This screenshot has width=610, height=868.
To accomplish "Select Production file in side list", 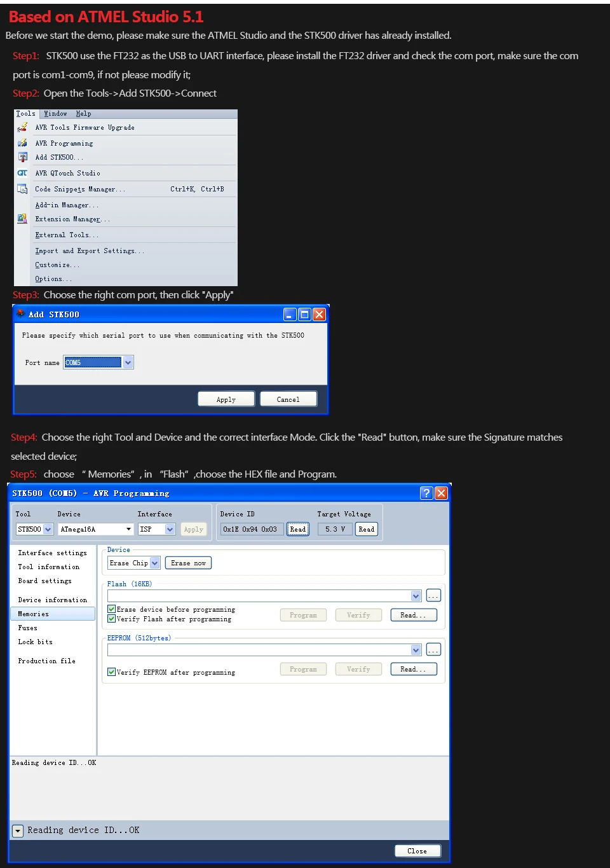I will (47, 661).
